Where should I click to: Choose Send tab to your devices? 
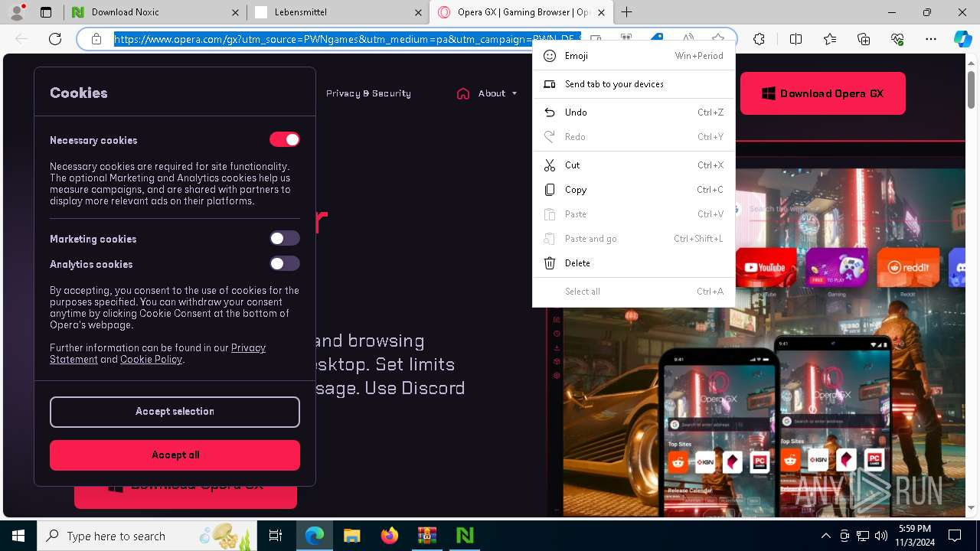(634, 84)
